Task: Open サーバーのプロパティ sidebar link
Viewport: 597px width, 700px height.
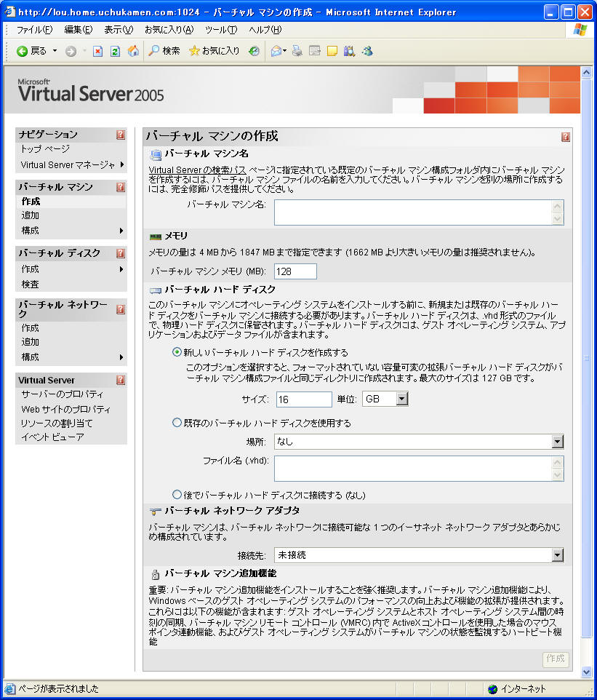Action: (62, 394)
